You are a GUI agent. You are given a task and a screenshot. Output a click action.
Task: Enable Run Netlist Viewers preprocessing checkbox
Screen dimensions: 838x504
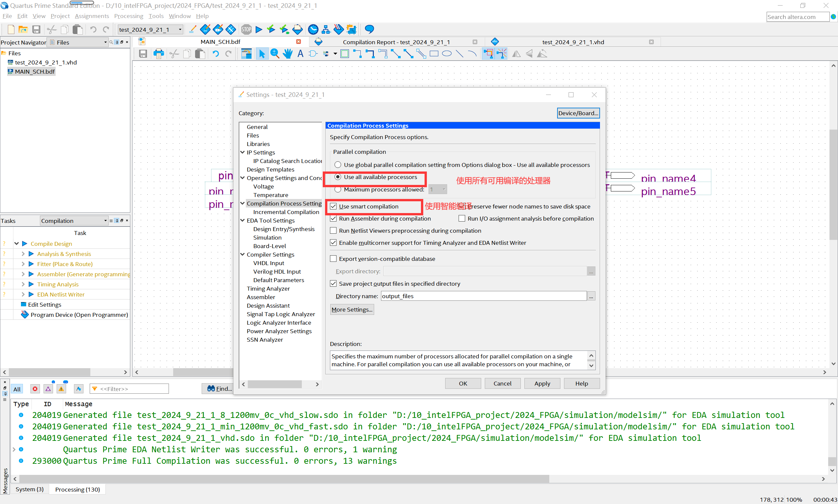pyautogui.click(x=333, y=231)
